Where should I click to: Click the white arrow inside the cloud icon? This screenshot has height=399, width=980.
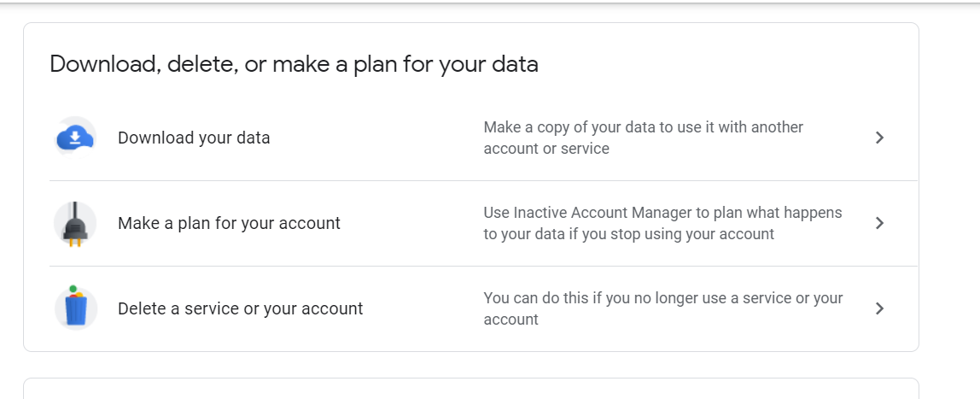[75, 137]
